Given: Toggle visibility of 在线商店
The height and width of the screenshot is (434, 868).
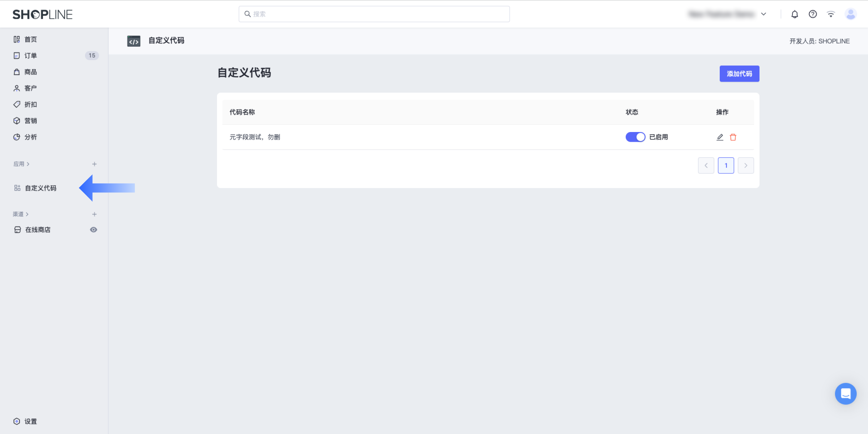Looking at the screenshot, I should click(x=94, y=229).
